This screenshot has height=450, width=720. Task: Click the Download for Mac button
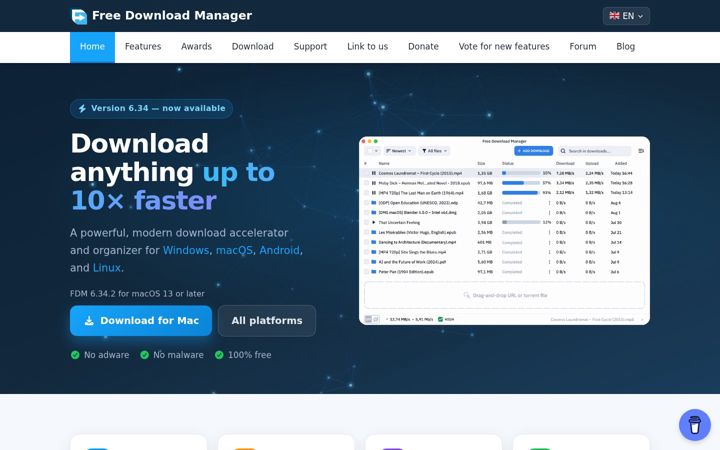[141, 321]
